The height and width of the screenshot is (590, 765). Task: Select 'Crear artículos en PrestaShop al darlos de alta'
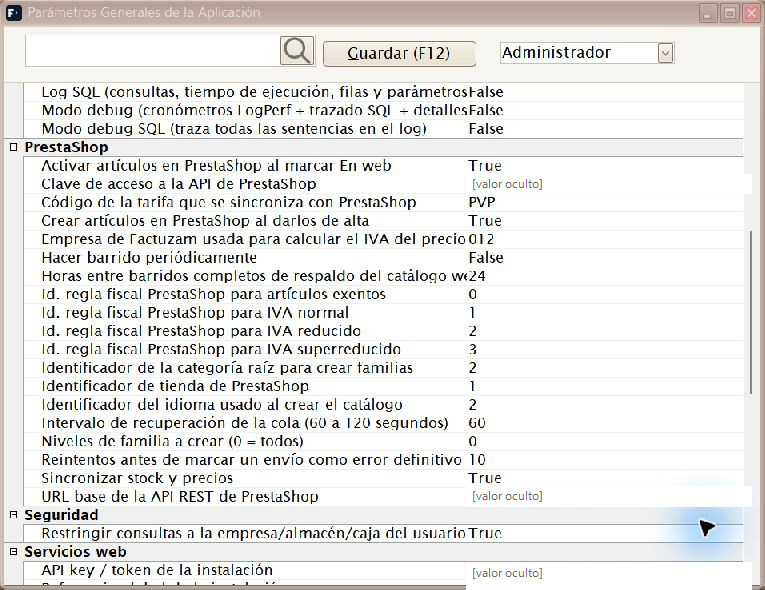click(x=383, y=221)
